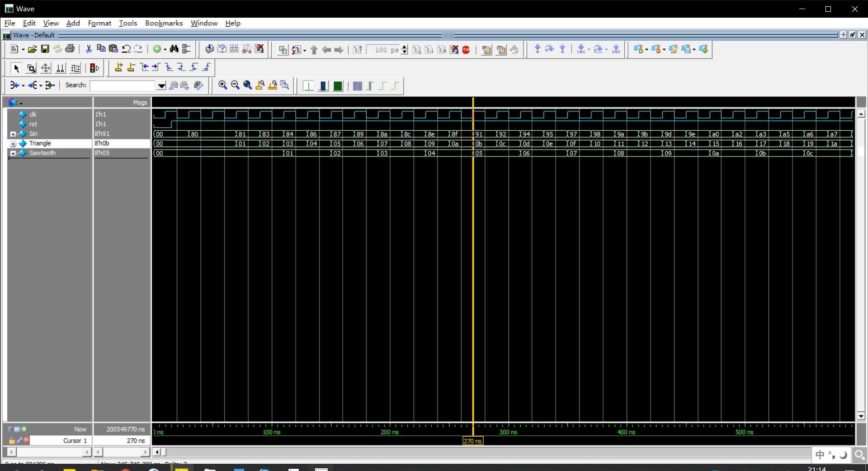Open the Bookmarks menu

[164, 23]
